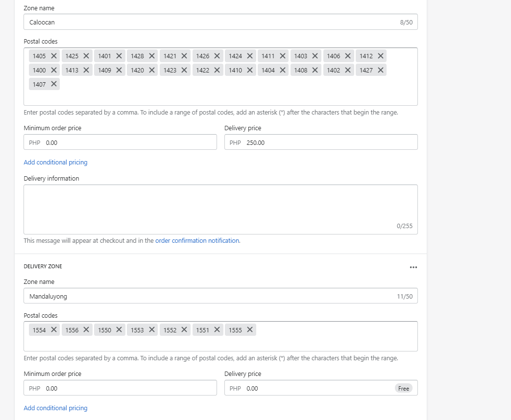Remove postal code 1554 tag
The width and height of the screenshot is (511, 420).
54,330
